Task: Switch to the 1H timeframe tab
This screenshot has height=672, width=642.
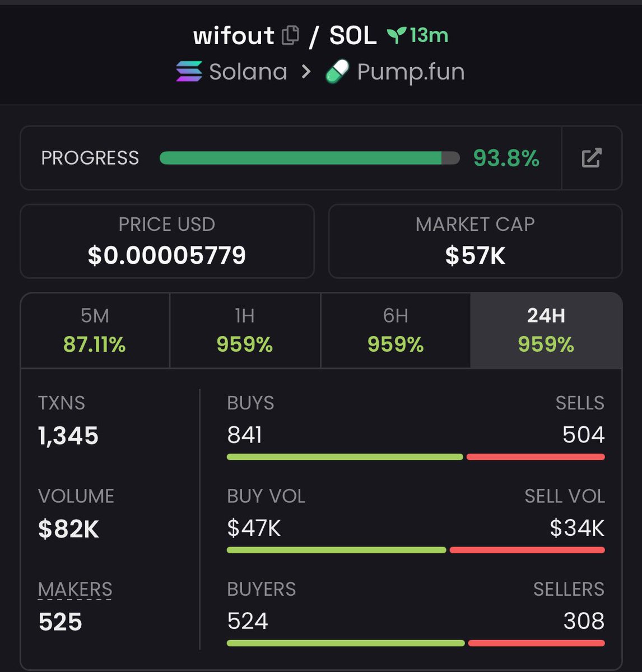Action: coord(245,330)
